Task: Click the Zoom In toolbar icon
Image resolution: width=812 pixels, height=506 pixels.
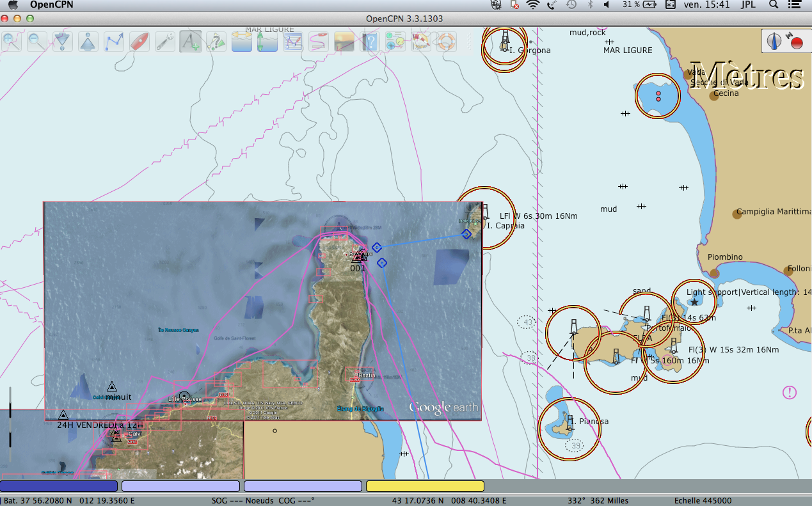Action: tap(11, 42)
